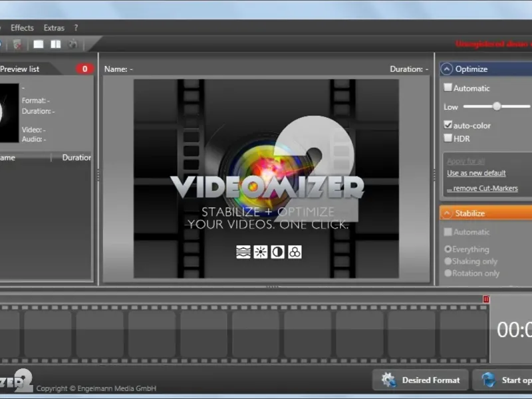
Task: Enable Automatic checkbox under Optimize
Action: pos(448,88)
